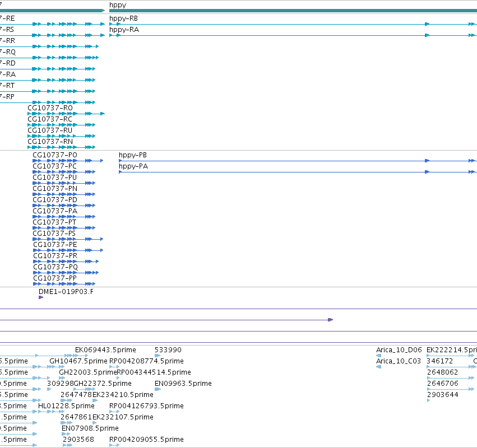Select the GH22372.5prime EST label
Viewport: 477px width, 448px height.
pos(103,384)
